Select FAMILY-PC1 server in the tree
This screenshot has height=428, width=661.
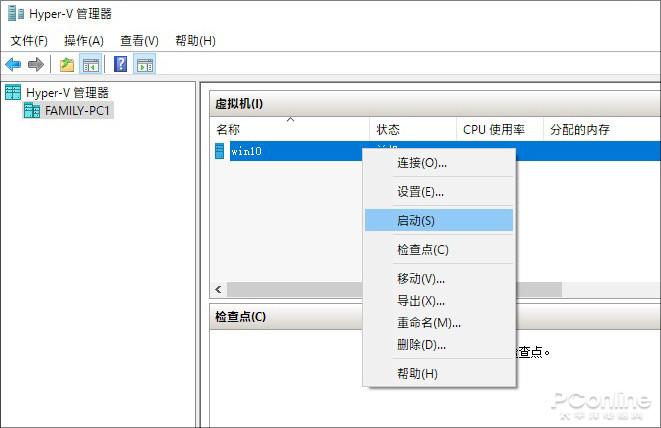(77, 110)
